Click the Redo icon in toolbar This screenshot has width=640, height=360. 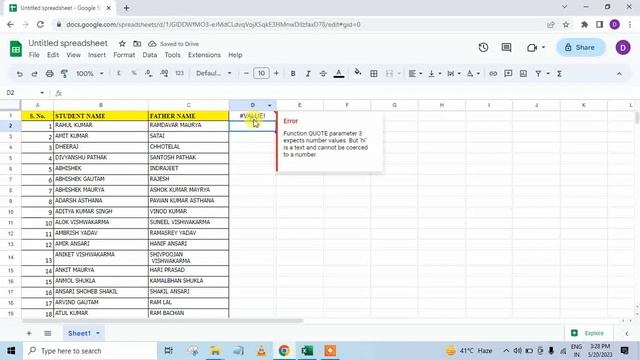point(34,73)
